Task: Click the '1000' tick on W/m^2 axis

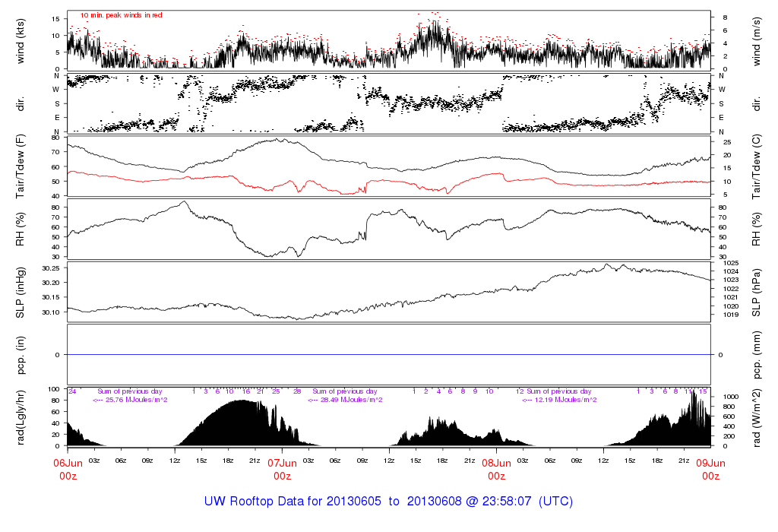Action: (731, 397)
